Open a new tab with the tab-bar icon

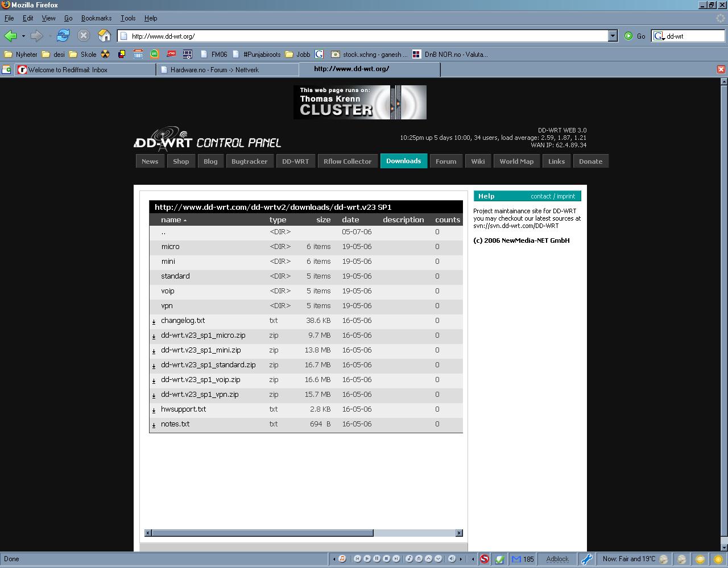[6, 69]
